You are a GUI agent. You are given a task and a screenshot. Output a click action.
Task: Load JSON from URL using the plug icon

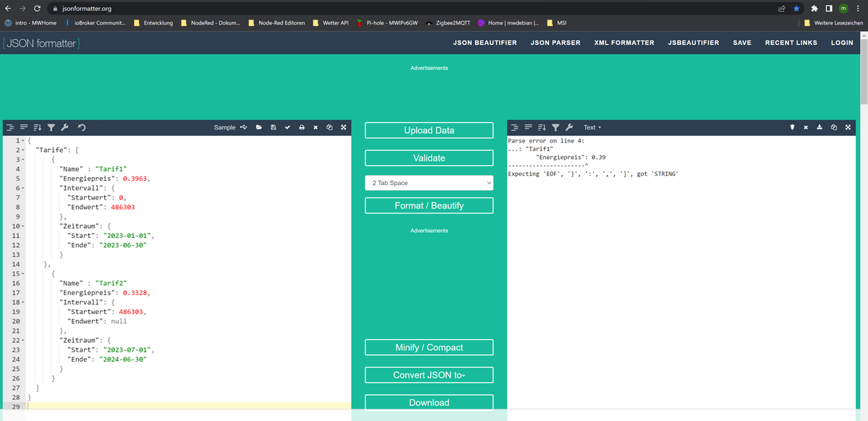[x=243, y=127]
